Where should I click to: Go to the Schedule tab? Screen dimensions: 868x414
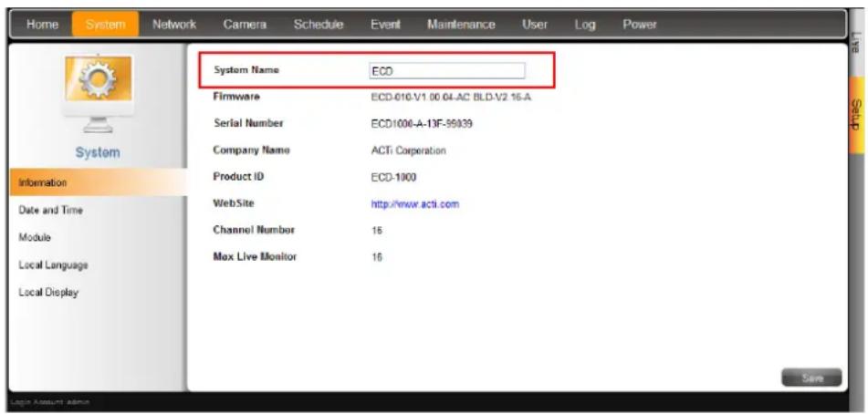[319, 25]
